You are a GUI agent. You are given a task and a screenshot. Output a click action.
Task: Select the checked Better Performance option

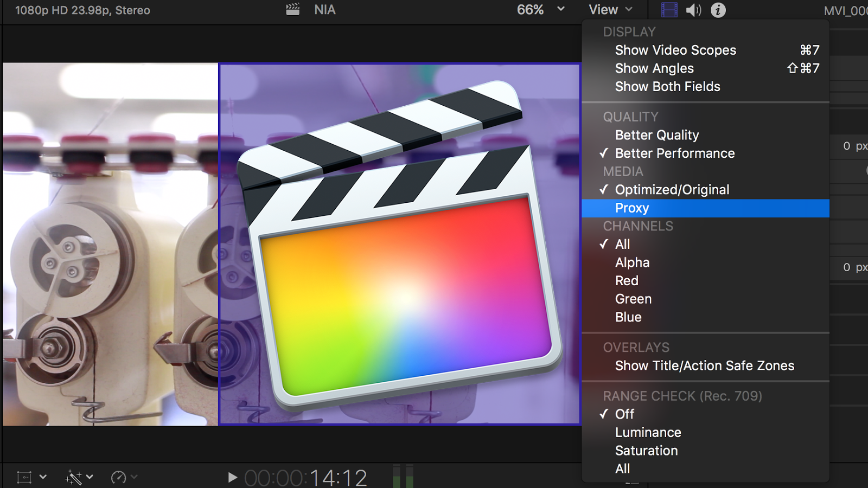pos(705,153)
